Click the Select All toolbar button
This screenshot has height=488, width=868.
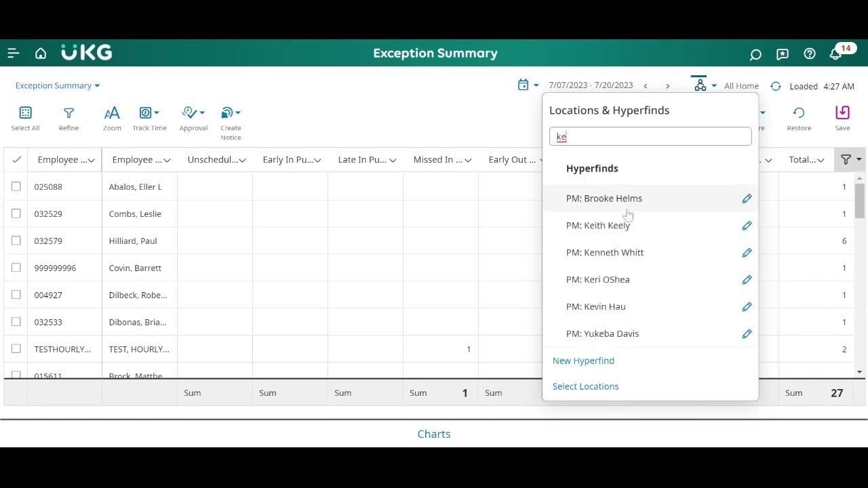25,119
